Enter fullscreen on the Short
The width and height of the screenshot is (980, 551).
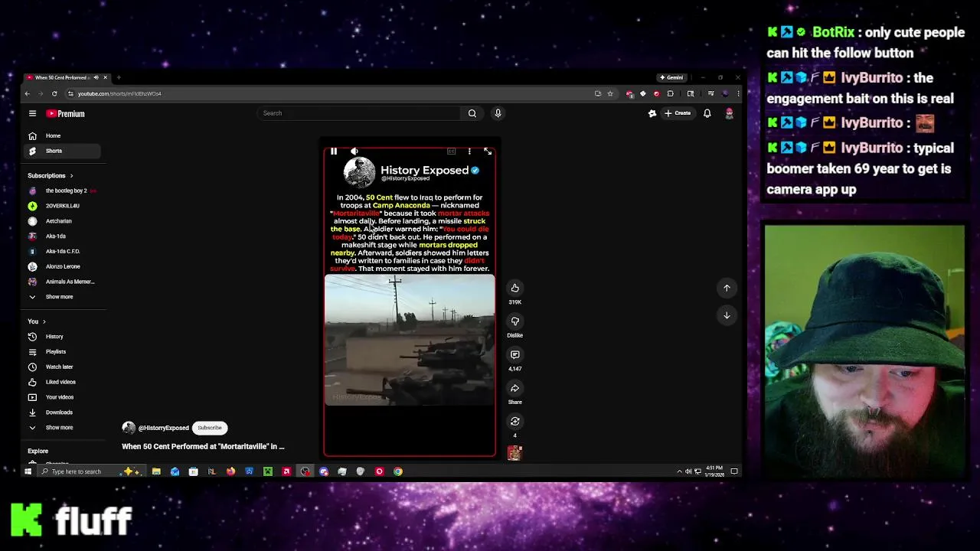(x=488, y=152)
